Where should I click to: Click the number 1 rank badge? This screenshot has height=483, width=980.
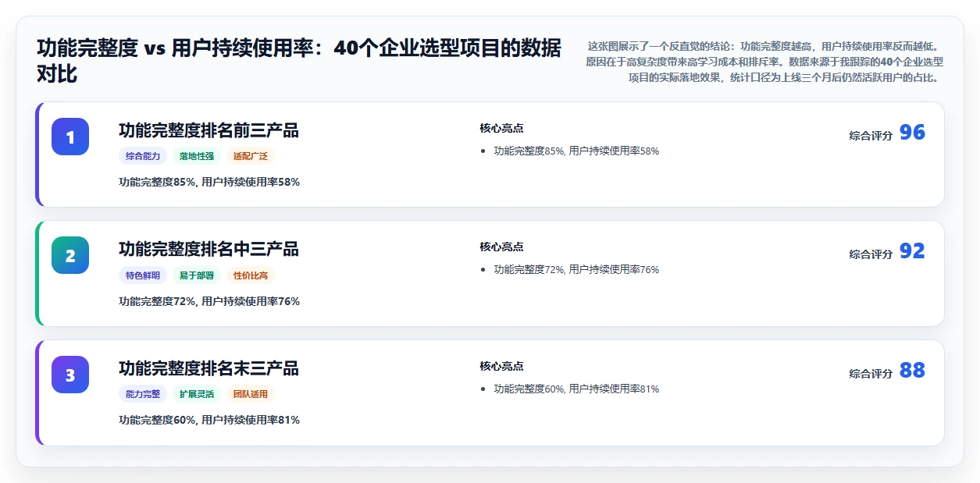[x=70, y=137]
